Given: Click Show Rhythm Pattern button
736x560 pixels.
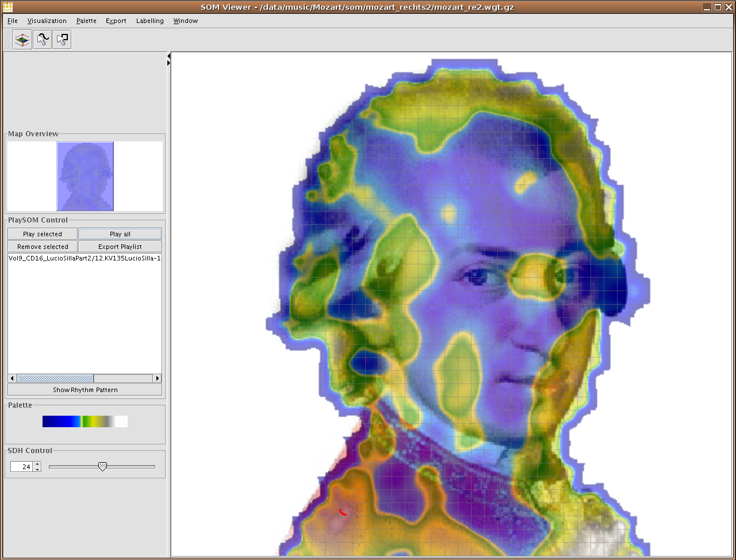Looking at the screenshot, I should pos(85,390).
